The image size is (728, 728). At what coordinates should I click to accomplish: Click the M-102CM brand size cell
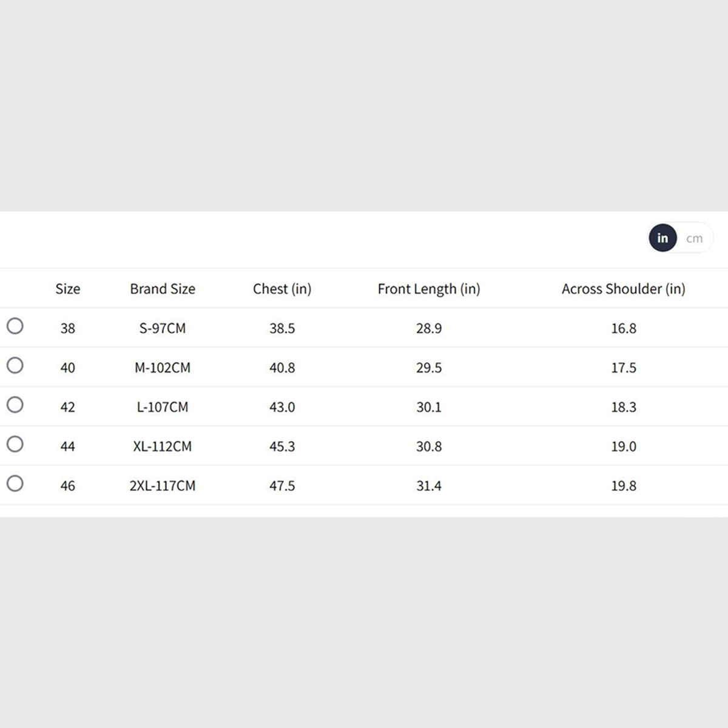click(163, 368)
